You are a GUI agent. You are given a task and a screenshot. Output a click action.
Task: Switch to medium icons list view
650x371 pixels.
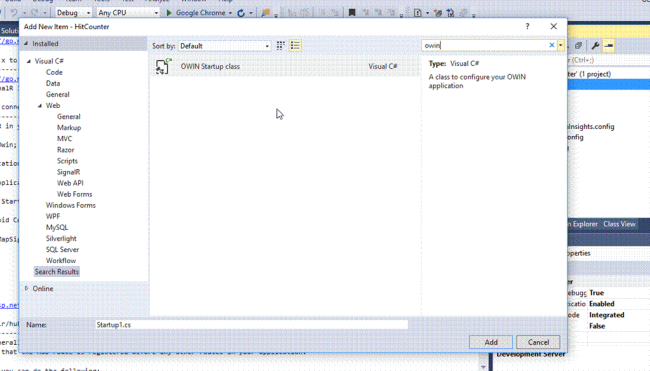pos(295,46)
